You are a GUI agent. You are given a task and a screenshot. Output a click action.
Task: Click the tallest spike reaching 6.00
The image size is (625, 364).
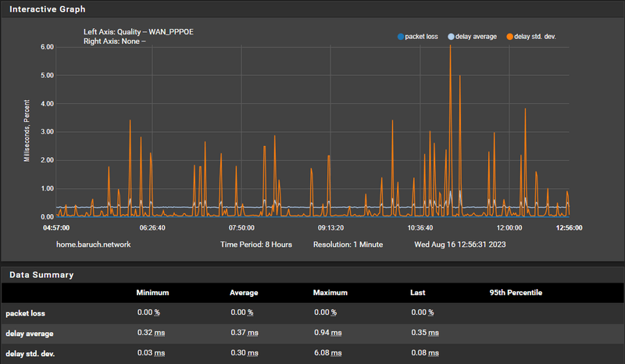(451, 48)
